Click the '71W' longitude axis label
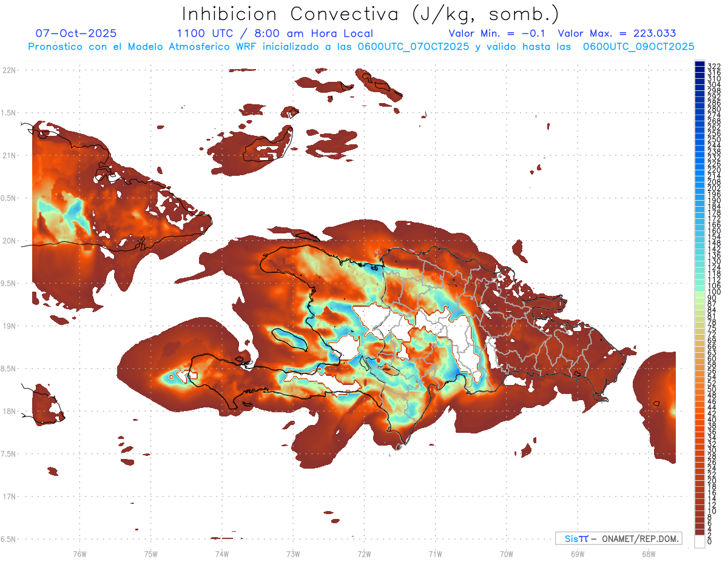 [x=435, y=554]
